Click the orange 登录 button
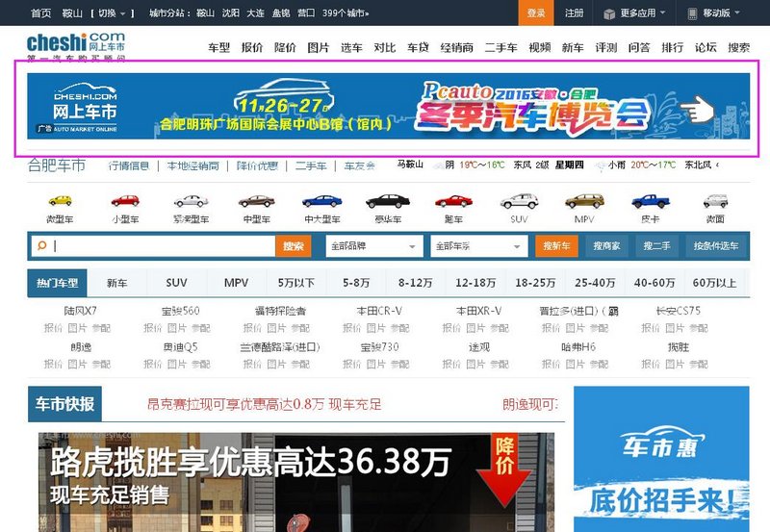Screen dimensions: 770x532 [536, 13]
